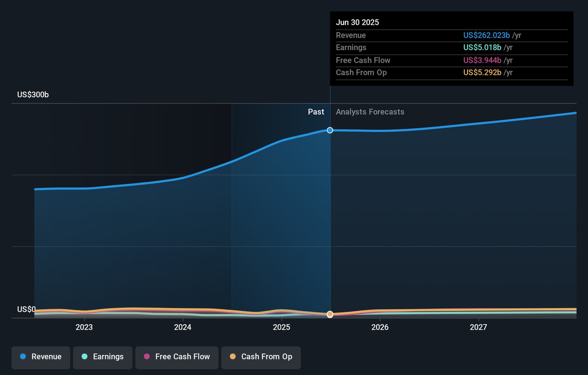Click the 2025 x-axis label
Image resolution: width=588 pixels, height=375 pixels.
281,327
